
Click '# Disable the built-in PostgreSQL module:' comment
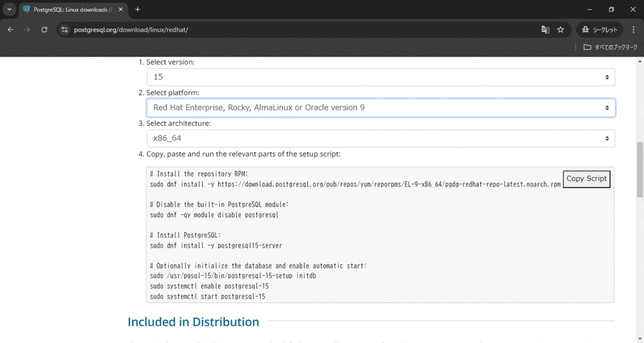pos(219,205)
